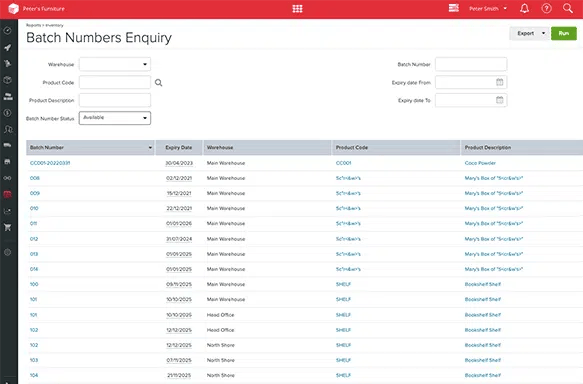Open the chart analytics icon in sidebar

pos(7,211)
